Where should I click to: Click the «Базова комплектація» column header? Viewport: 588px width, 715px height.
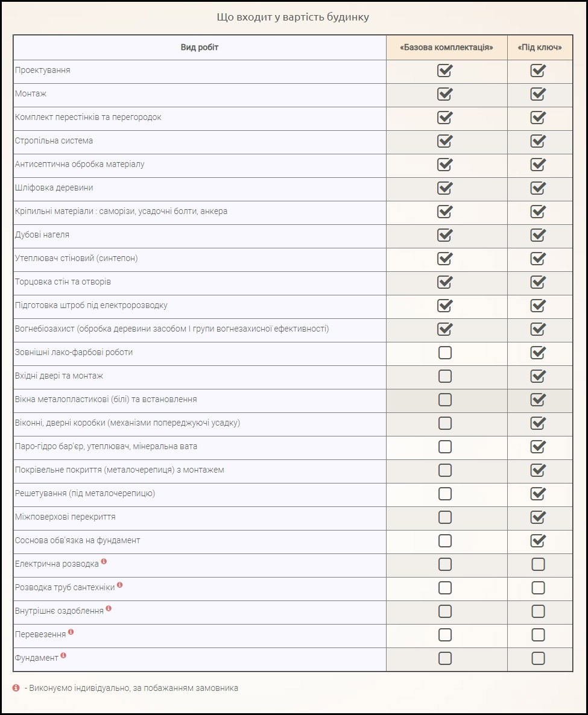pyautogui.click(x=446, y=48)
